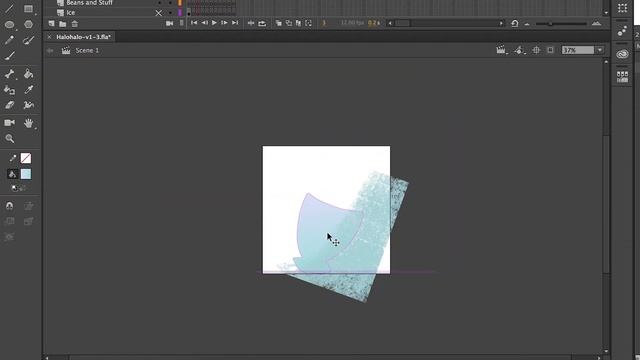Select the PolyStar hexagon tool
This screenshot has width=640, height=360.
click(28, 24)
